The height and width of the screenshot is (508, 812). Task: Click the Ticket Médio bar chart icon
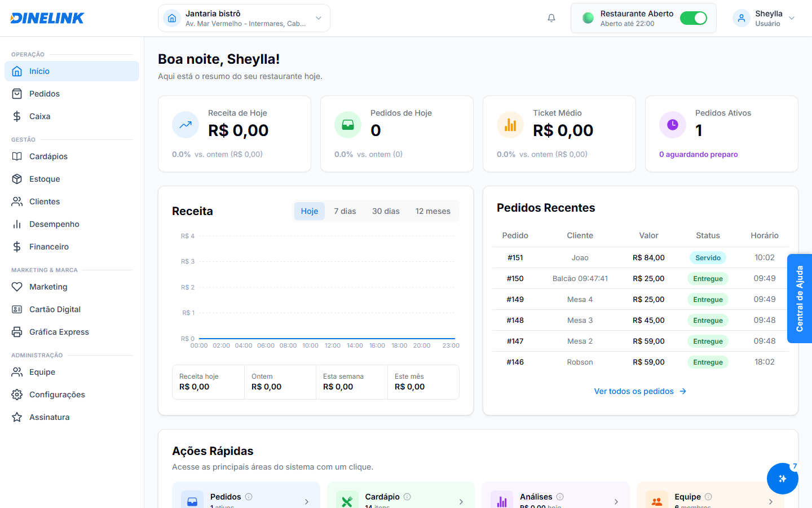tap(510, 125)
